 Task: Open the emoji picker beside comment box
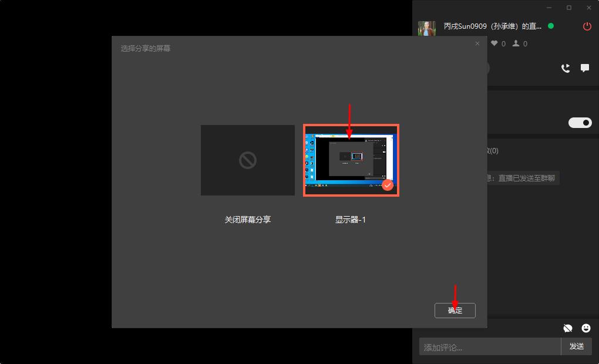[x=585, y=328]
